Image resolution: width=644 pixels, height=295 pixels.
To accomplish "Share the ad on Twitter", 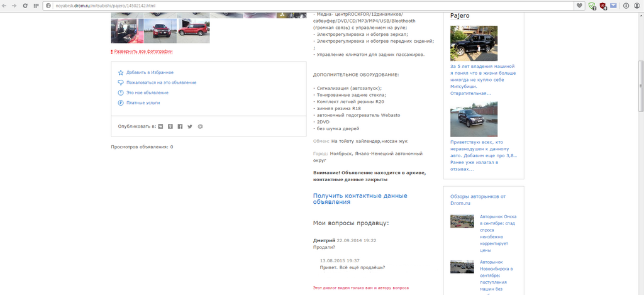I will (x=190, y=126).
